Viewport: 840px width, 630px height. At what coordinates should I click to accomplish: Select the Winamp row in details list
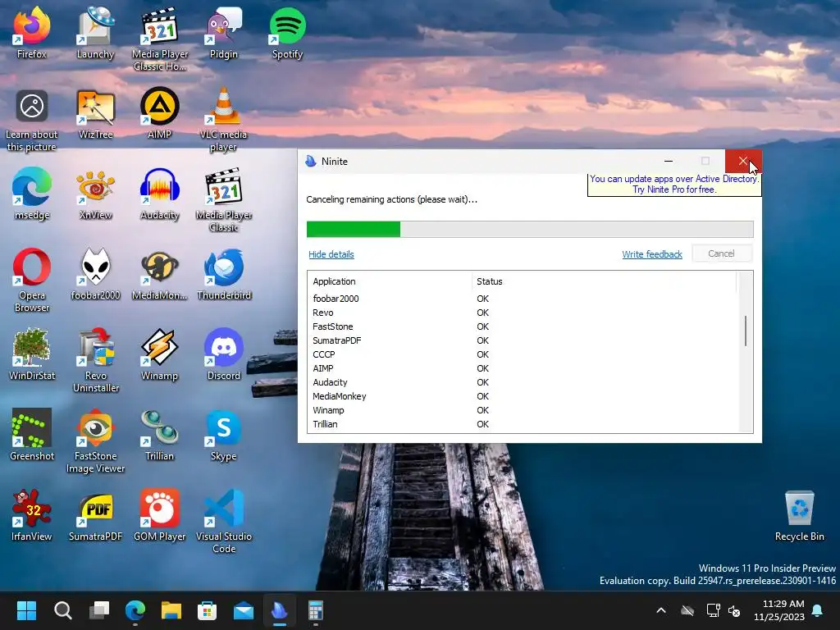coord(523,410)
